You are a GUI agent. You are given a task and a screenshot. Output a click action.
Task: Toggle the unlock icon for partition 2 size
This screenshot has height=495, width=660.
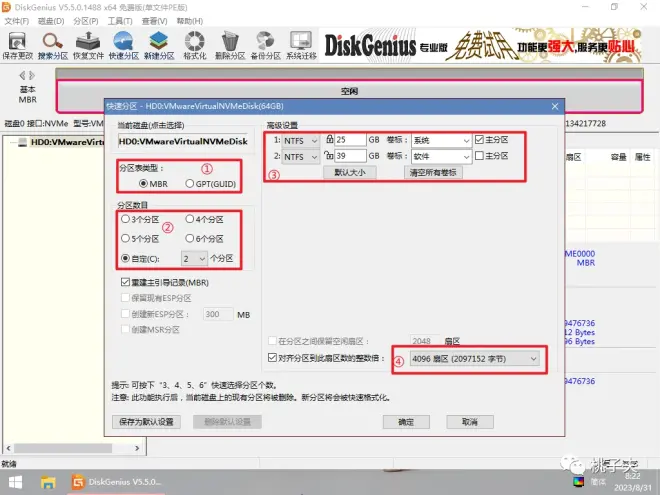pyautogui.click(x=329, y=155)
